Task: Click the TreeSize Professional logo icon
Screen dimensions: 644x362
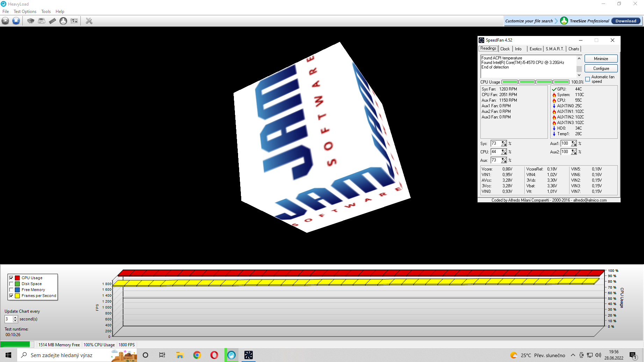Action: coord(564,21)
